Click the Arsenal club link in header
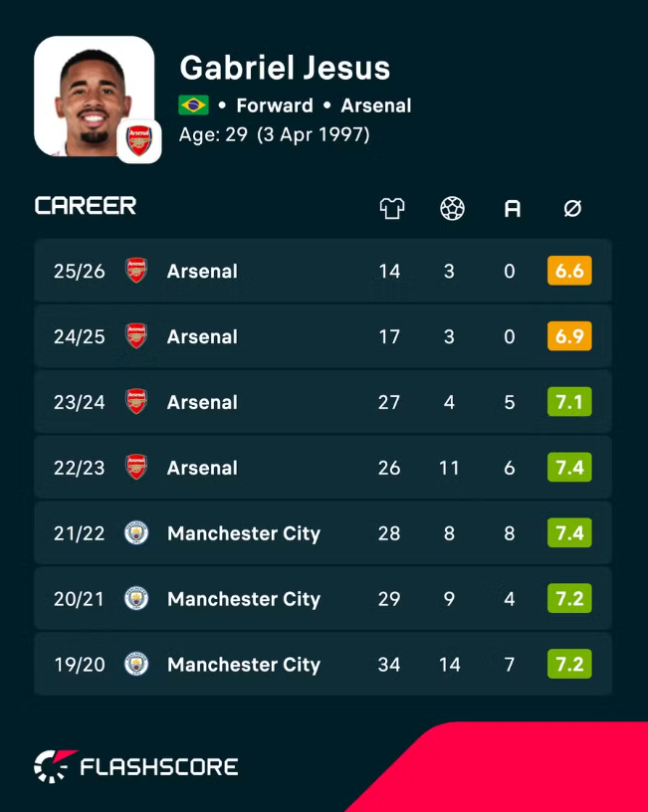648x812 pixels. [376, 105]
